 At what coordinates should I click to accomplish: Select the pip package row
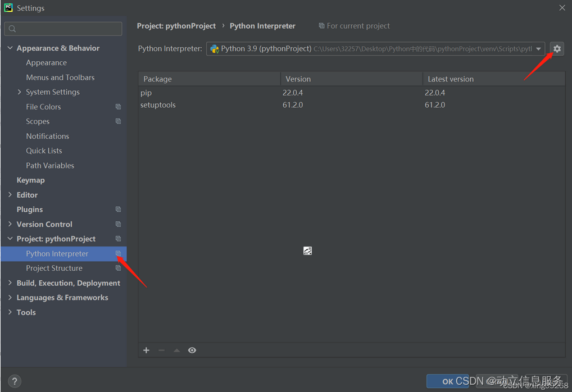click(352, 93)
